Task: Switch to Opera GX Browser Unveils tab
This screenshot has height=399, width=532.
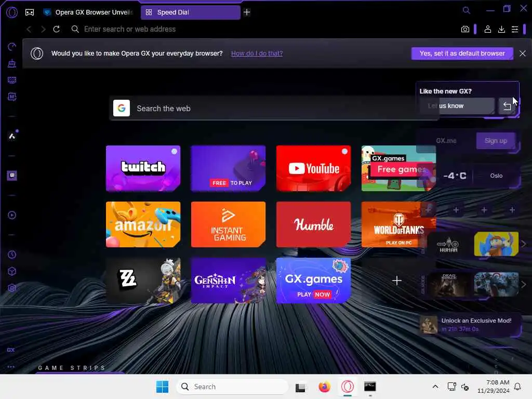Action: (88, 12)
